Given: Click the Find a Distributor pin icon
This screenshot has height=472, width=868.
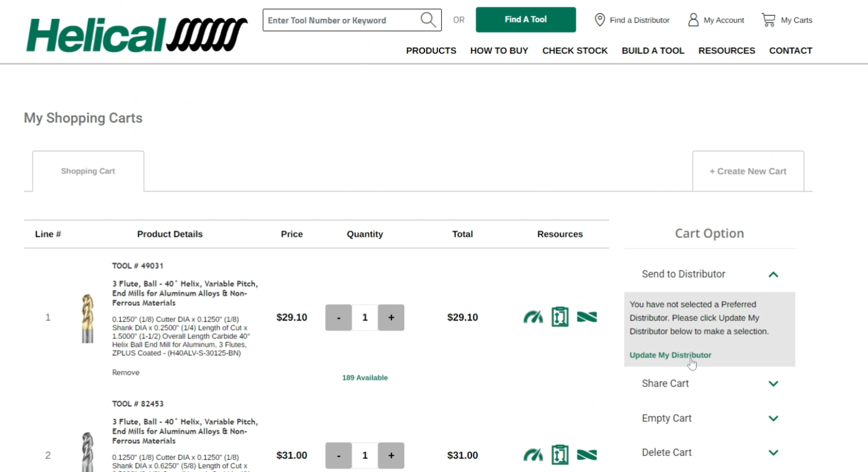Looking at the screenshot, I should point(600,20).
